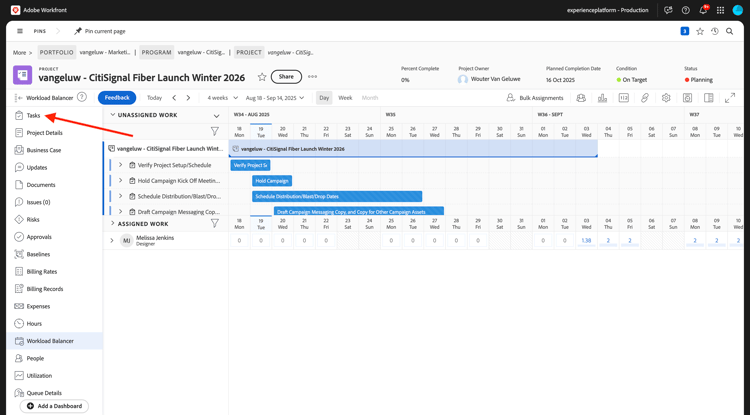Open the project more options ellipsis
The width and height of the screenshot is (750, 415).
click(312, 76)
